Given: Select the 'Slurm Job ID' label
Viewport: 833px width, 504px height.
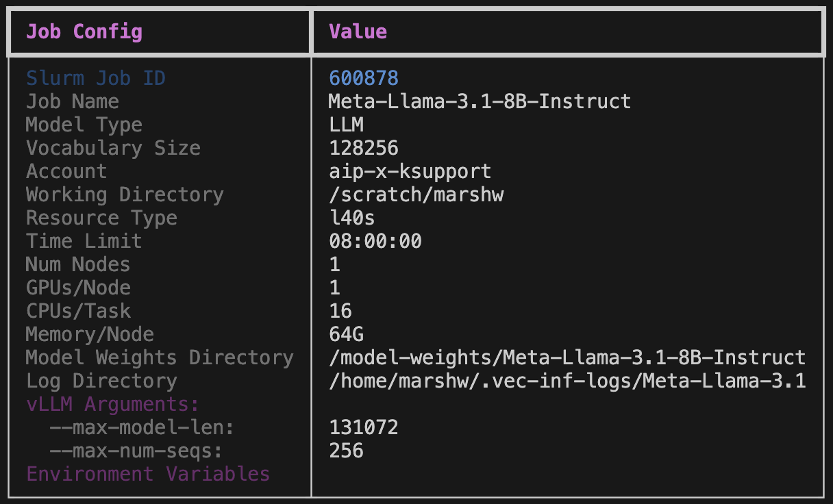Looking at the screenshot, I should pyautogui.click(x=96, y=78).
